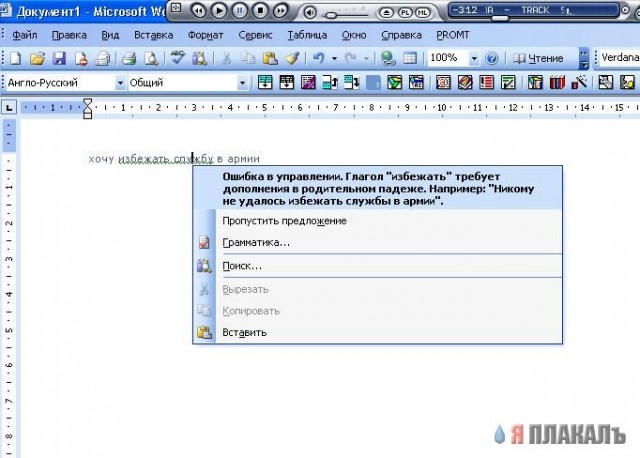
Task: Open the Формат menu
Action: pyautogui.click(x=205, y=35)
